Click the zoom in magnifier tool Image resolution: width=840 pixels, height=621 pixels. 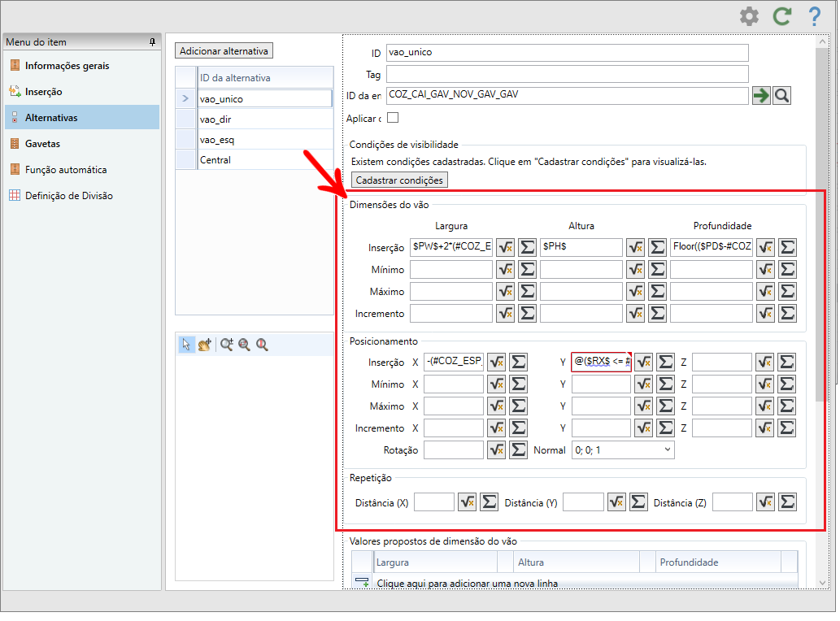pos(227,344)
